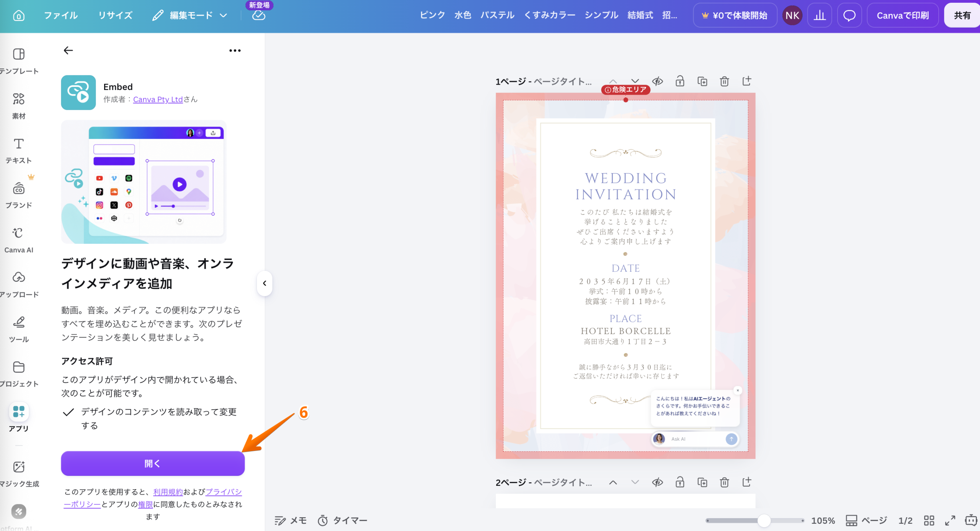Open the Embed app more options menu
The width and height of the screenshot is (980, 531).
click(235, 50)
